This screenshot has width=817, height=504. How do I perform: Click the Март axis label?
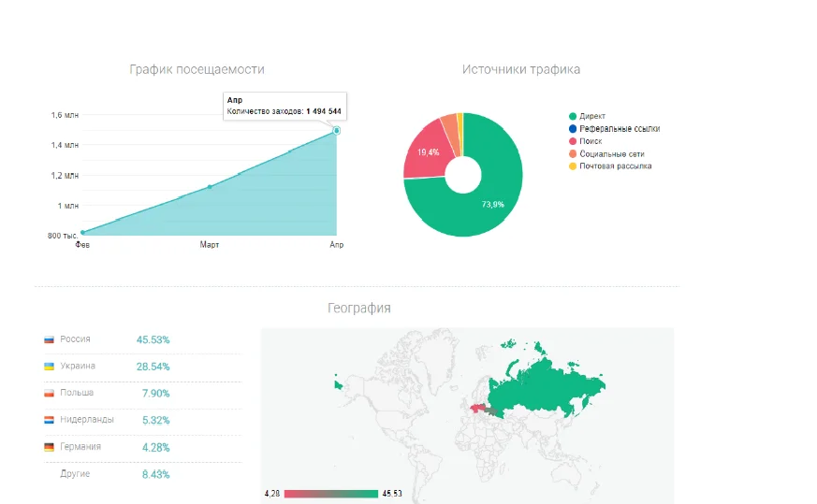pyautogui.click(x=210, y=245)
